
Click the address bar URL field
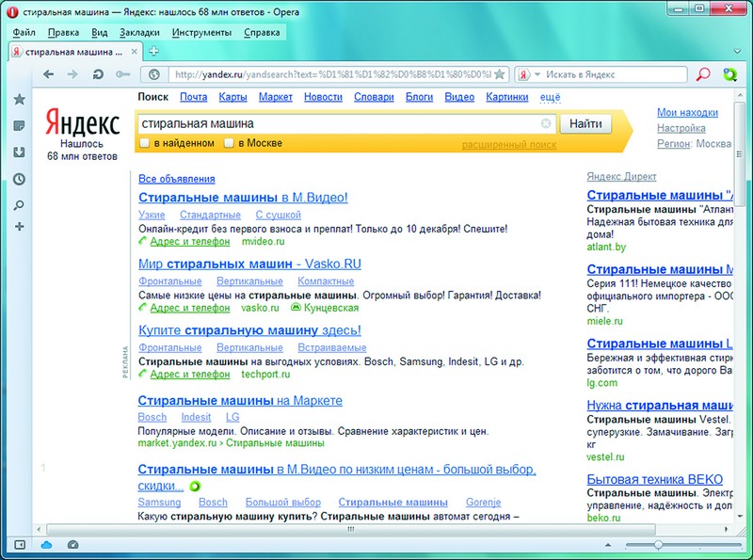332,74
